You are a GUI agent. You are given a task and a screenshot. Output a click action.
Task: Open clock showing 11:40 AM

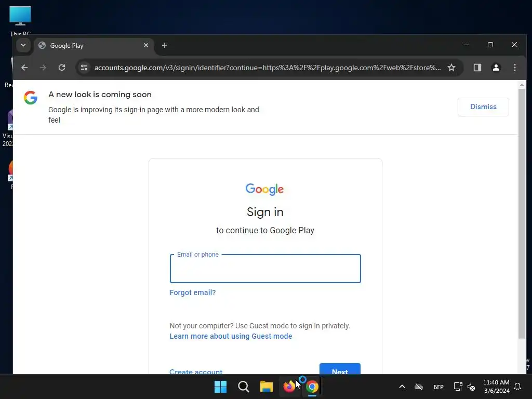496,387
